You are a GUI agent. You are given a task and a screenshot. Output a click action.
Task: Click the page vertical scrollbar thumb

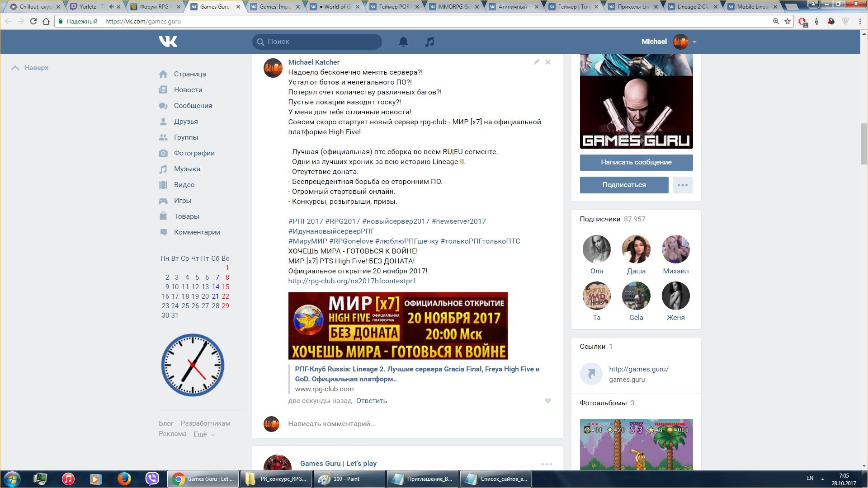(x=864, y=143)
